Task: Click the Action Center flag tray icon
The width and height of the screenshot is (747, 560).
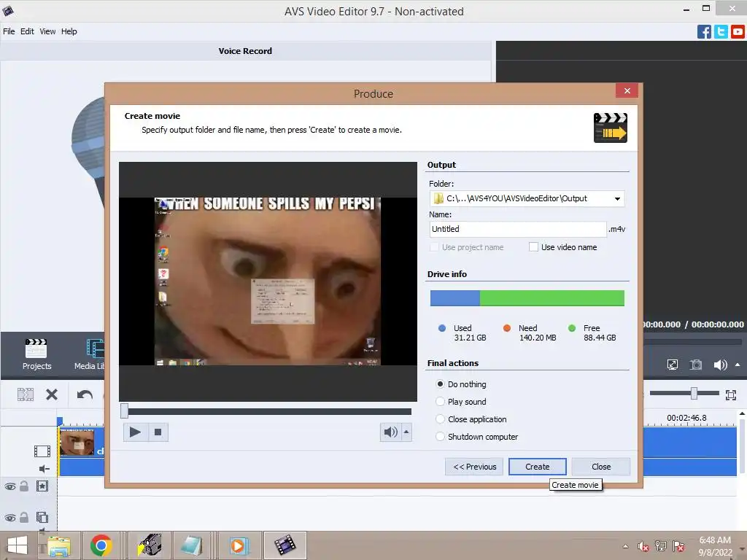Action: (678, 546)
